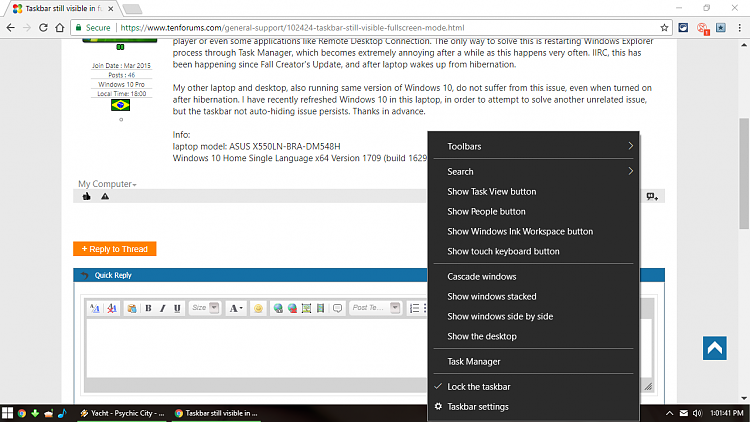Switch to Taskbar still visible Chrome taskbar window
Viewport: 750px width, 422px height.
(x=217, y=413)
